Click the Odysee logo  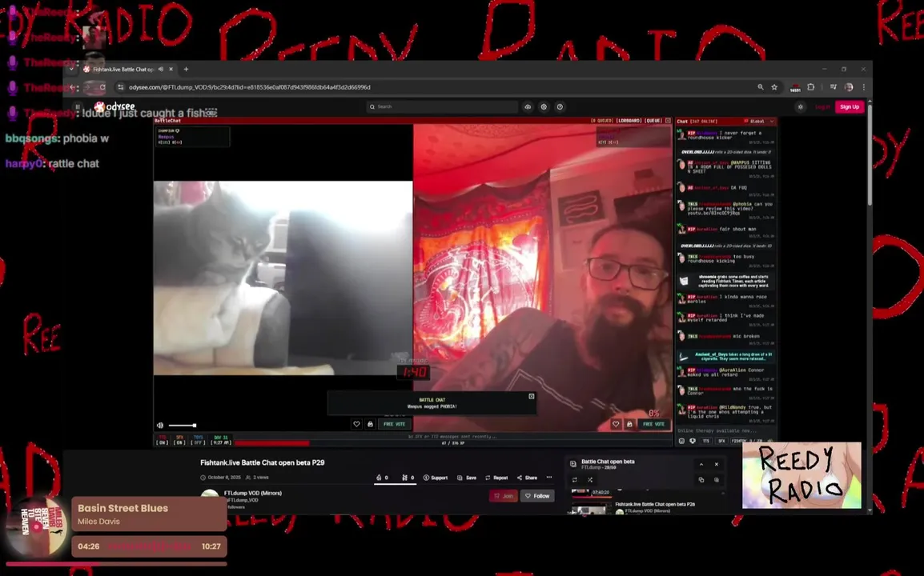(115, 106)
